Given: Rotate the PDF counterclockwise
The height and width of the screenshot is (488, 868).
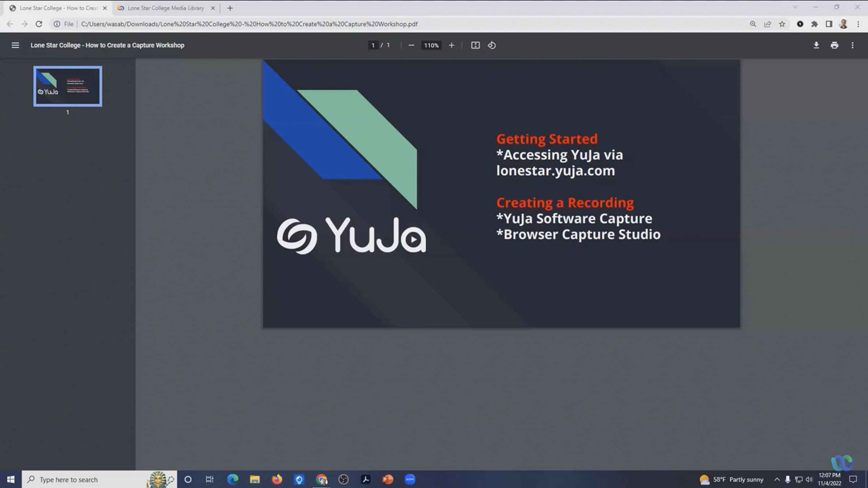Looking at the screenshot, I should tap(492, 45).
